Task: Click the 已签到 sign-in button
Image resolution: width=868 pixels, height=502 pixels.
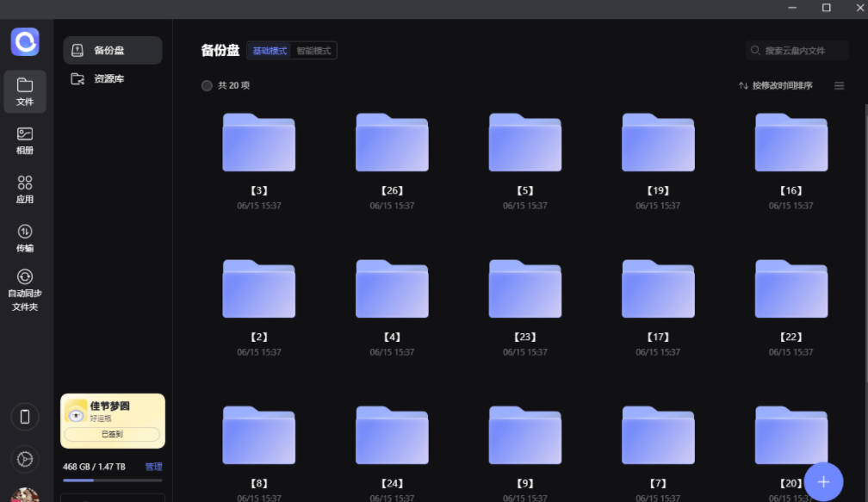Action: click(x=112, y=435)
